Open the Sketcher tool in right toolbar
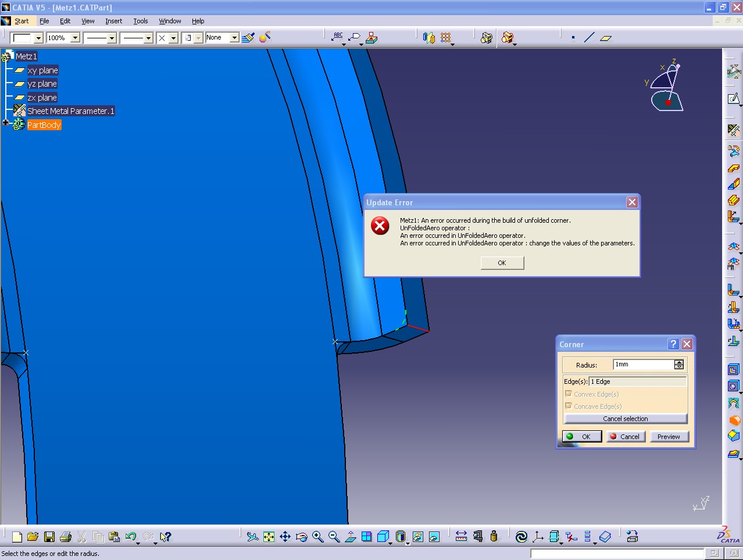This screenshot has width=743, height=560. pos(734,98)
